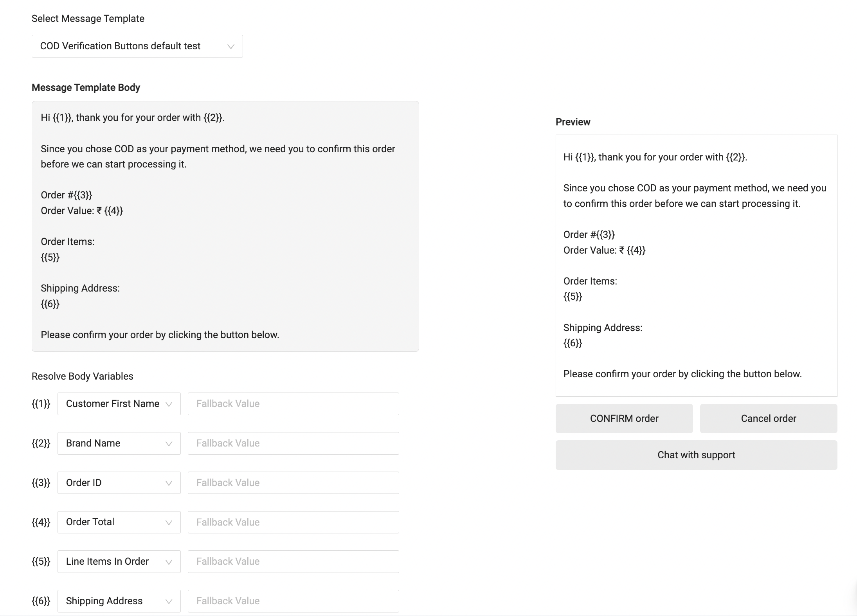Click the Cancel order button
The height and width of the screenshot is (616, 857).
(x=768, y=418)
